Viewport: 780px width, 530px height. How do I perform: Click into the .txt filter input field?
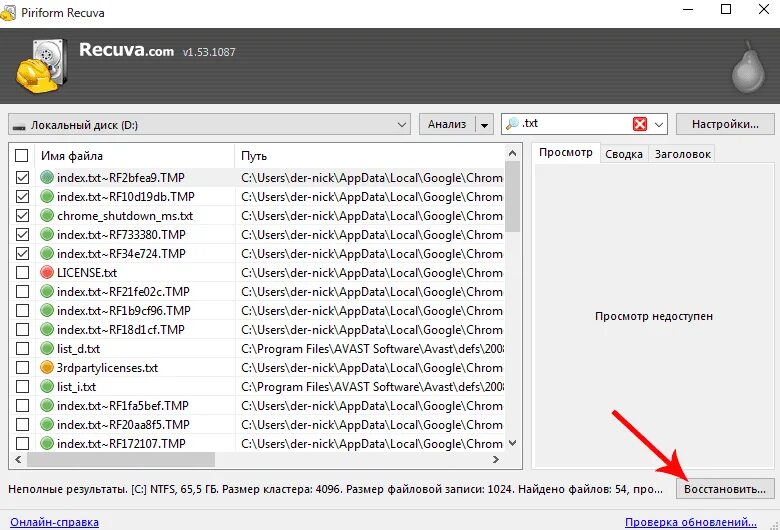(576, 124)
